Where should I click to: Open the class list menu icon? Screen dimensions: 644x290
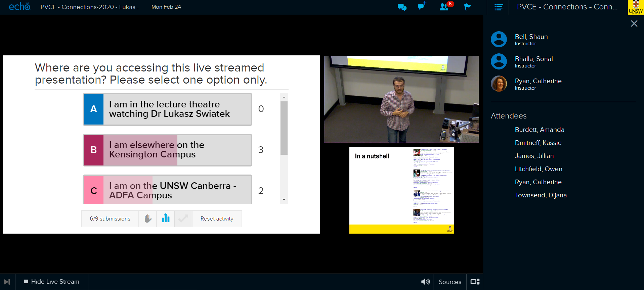coord(499,7)
